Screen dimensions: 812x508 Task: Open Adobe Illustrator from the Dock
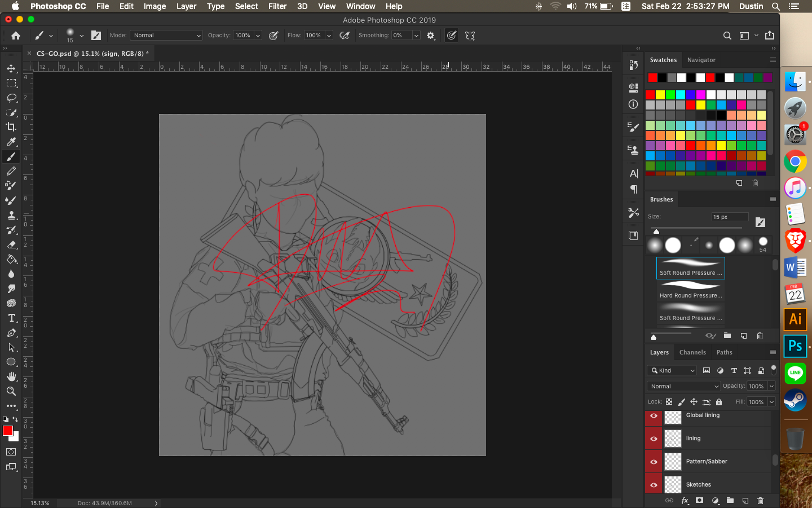795,319
